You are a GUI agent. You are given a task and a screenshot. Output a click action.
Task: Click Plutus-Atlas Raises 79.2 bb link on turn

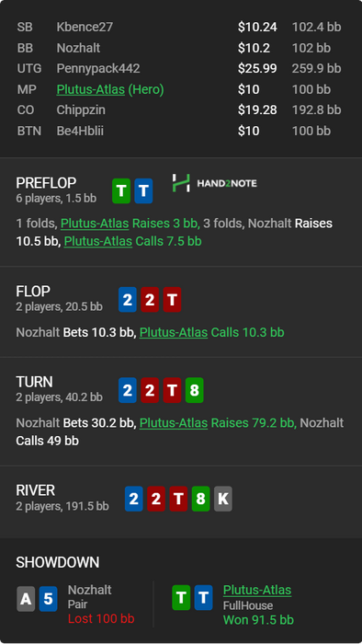point(218,422)
